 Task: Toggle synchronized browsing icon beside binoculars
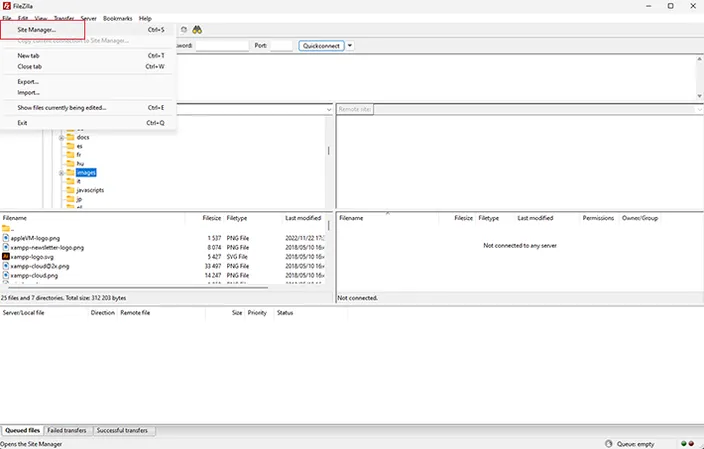pos(184,30)
